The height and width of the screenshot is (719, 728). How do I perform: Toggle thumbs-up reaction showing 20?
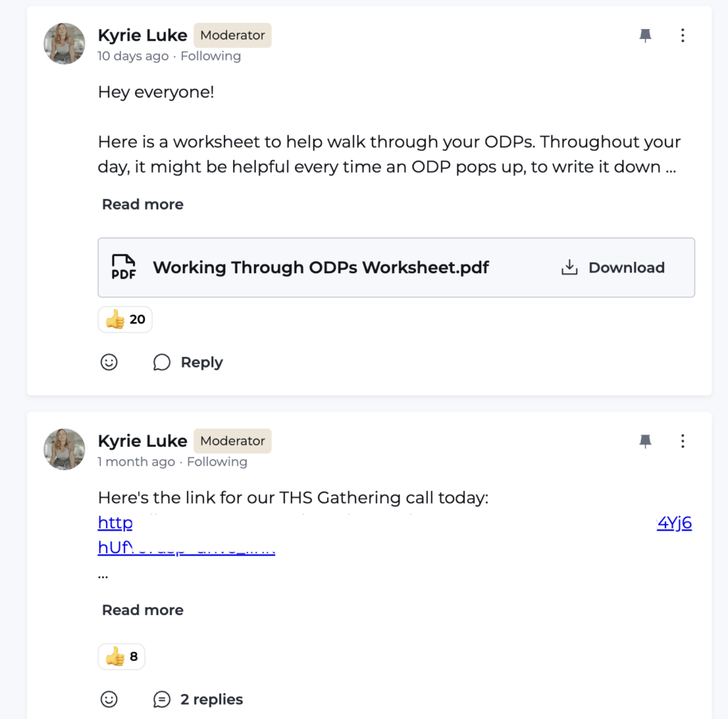(x=125, y=319)
